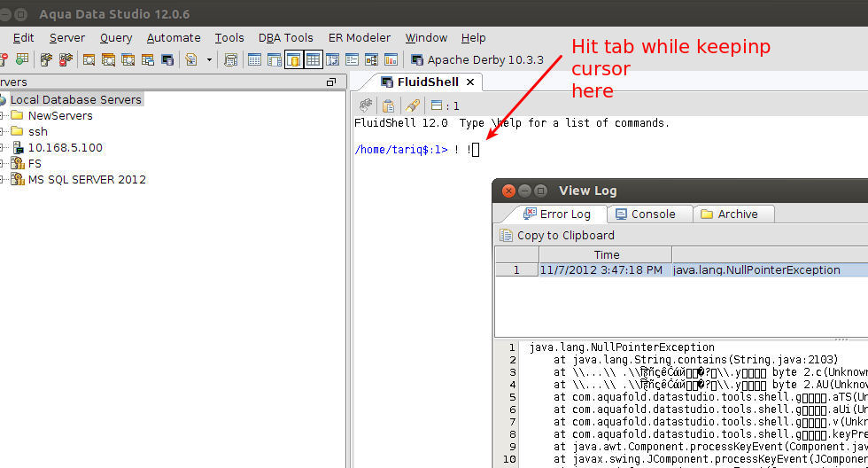The width and height of the screenshot is (868, 468).
Task: Select the NewServers folder
Action: click(x=60, y=116)
